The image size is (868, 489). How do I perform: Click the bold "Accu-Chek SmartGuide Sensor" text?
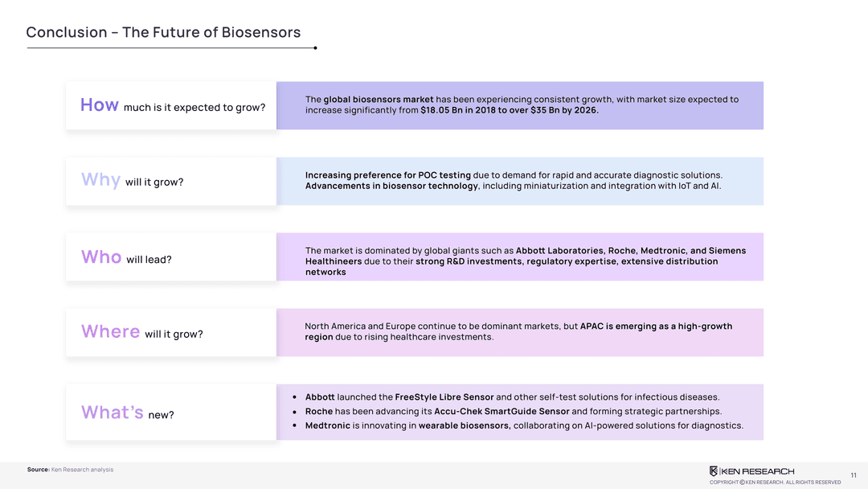click(x=502, y=412)
